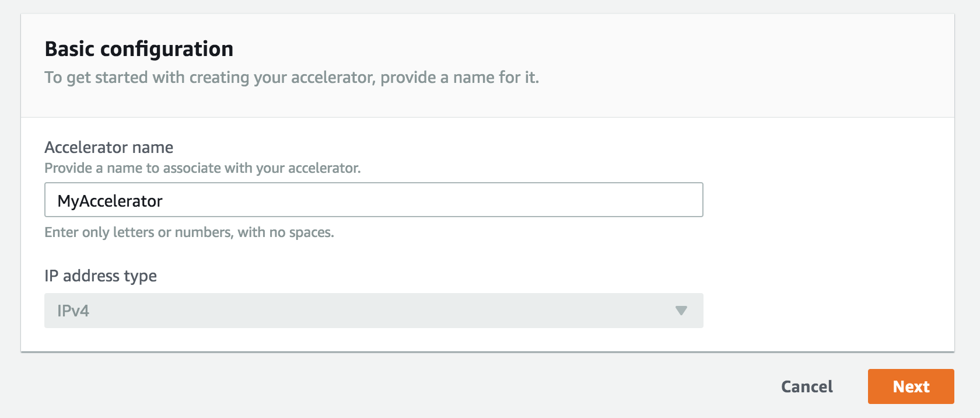
Task: Select the 'Basic configuration' heading text
Action: click(x=139, y=49)
